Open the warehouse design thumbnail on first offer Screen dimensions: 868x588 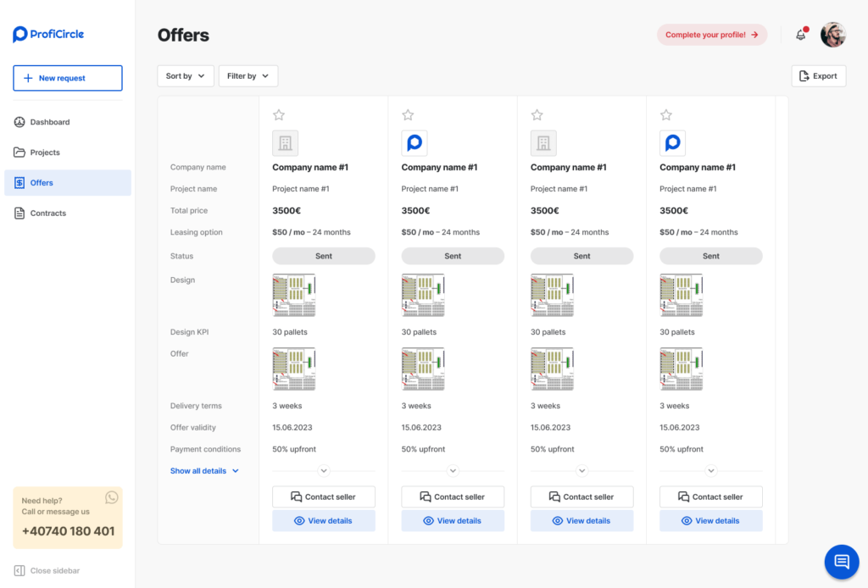tap(294, 294)
